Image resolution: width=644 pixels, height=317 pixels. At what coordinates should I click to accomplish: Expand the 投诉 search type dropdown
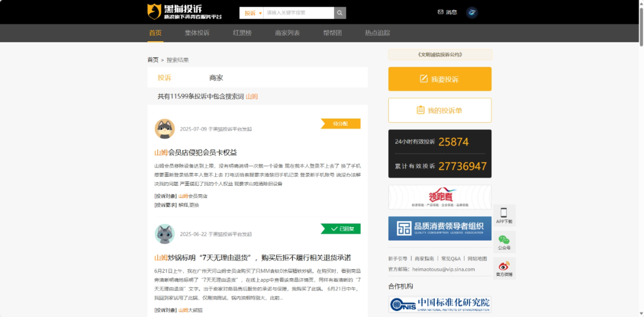tap(252, 13)
